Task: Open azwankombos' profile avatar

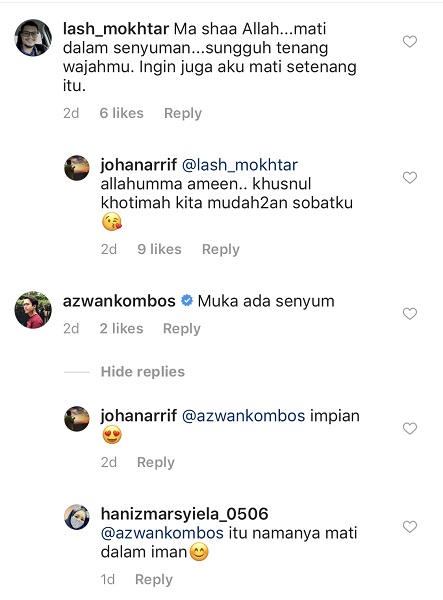Action: (x=33, y=310)
